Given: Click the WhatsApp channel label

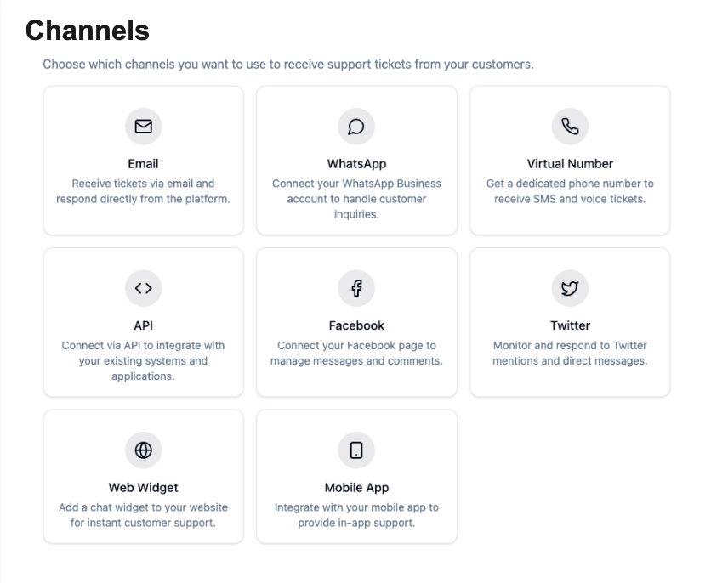Looking at the screenshot, I should pos(356,163).
